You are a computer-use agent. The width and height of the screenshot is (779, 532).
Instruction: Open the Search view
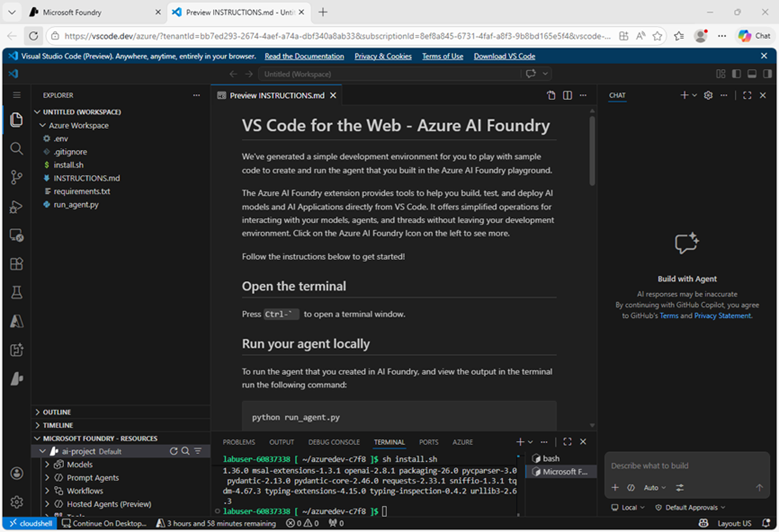(x=17, y=149)
